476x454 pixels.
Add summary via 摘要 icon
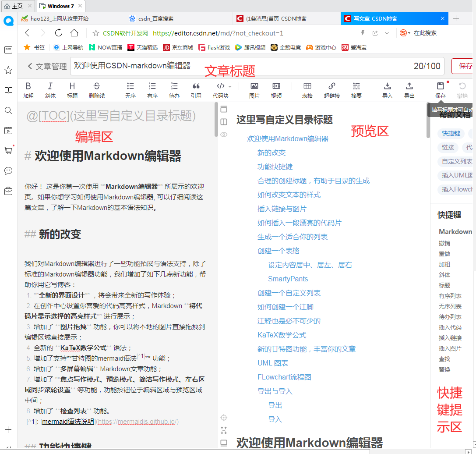[x=356, y=90]
